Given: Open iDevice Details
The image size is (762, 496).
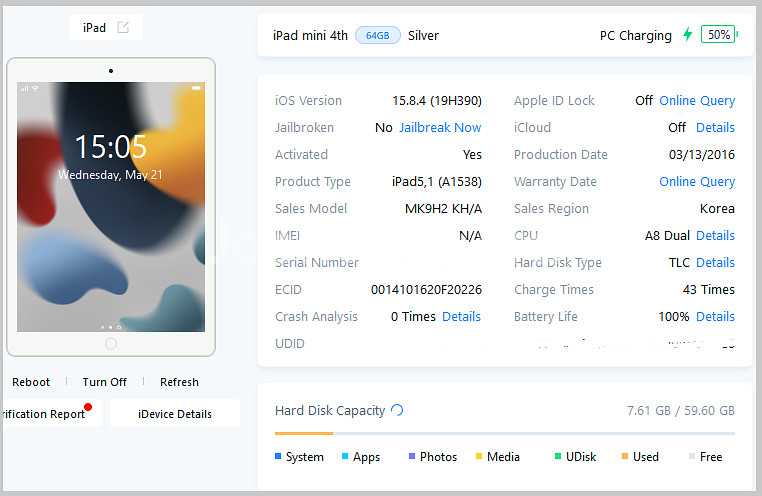Looking at the screenshot, I should pyautogui.click(x=175, y=413).
